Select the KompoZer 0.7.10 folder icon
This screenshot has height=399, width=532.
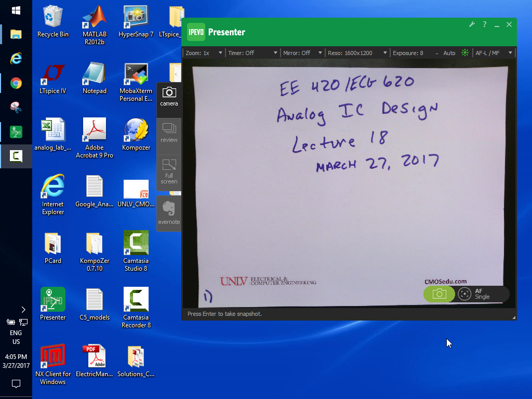[x=95, y=252]
